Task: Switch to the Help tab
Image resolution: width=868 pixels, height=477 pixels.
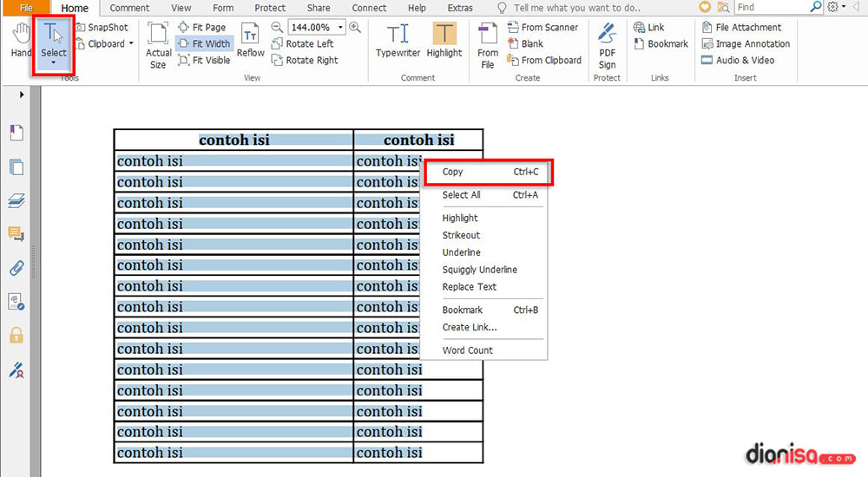Action: pyautogui.click(x=417, y=8)
